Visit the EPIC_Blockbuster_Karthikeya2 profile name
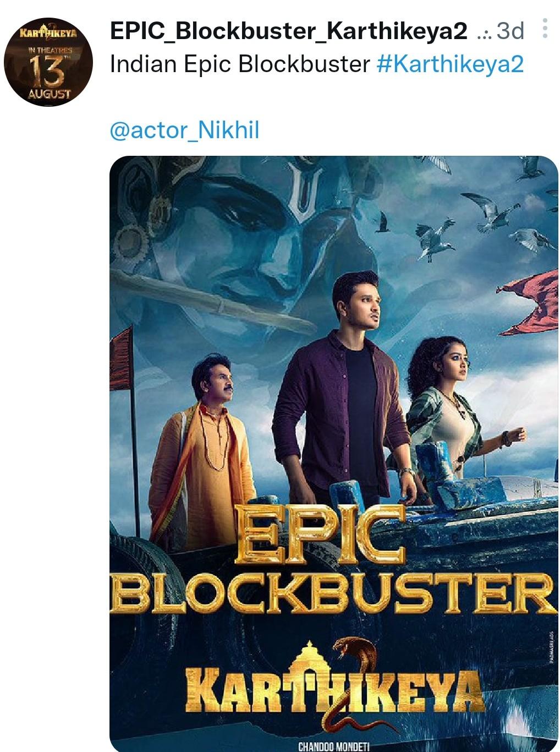Image resolution: width=560 pixels, height=752 pixels. (x=289, y=31)
